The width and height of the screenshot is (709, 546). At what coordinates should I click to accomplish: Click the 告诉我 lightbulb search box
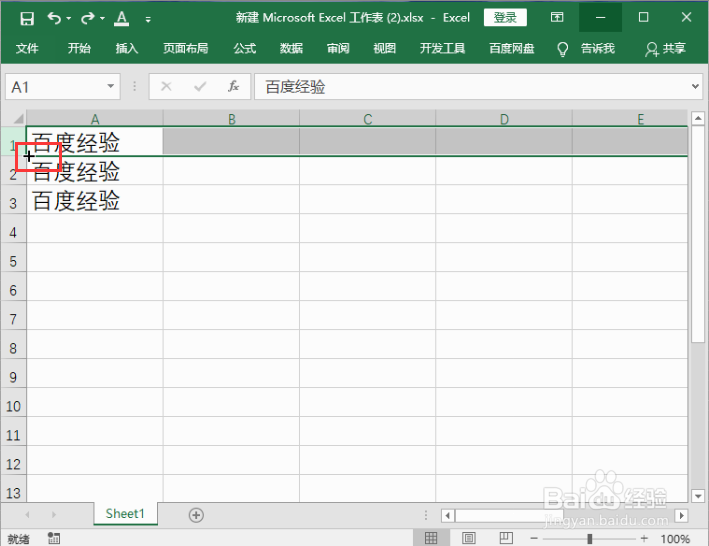coord(586,48)
